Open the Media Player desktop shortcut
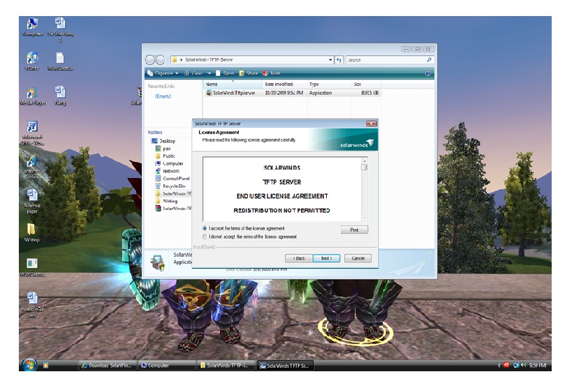Screen dimensions: 588x388 pos(32,96)
